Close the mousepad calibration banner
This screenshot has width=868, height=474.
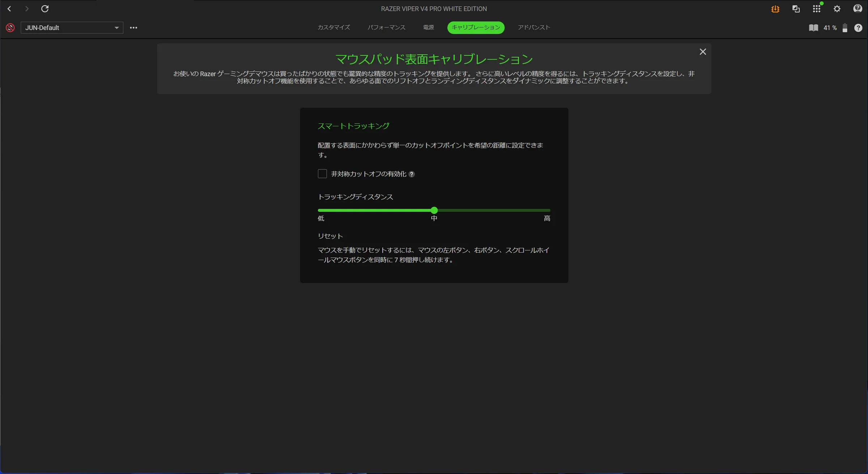(x=703, y=52)
